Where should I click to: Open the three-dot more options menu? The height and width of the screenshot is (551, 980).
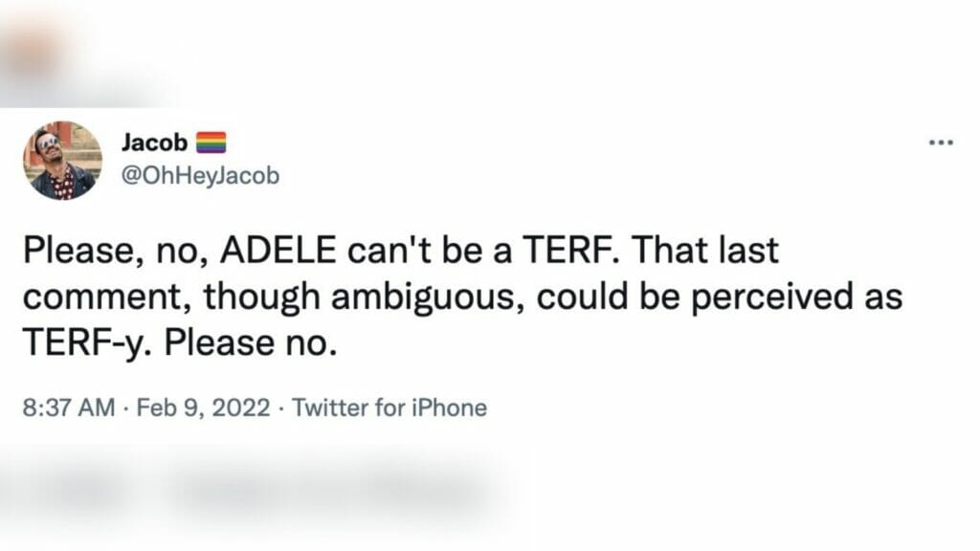[x=941, y=143]
